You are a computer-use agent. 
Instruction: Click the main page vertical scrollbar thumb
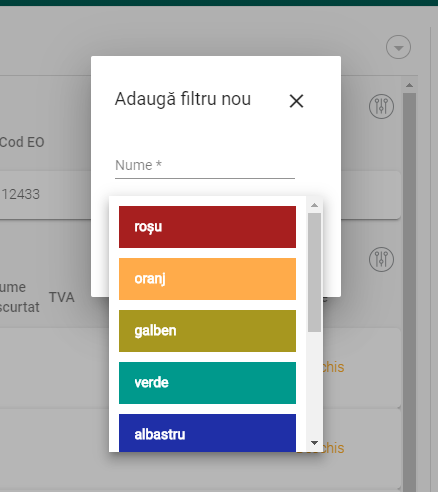tap(409, 292)
